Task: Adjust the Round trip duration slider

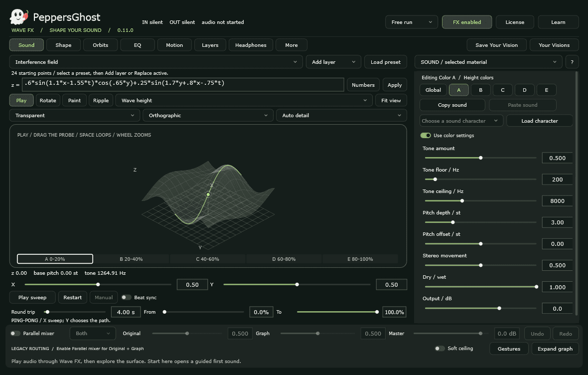Action: pos(75,312)
